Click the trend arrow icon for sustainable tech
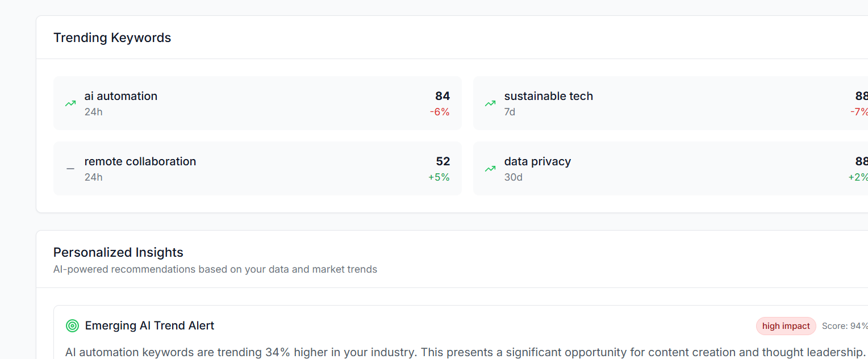This screenshot has width=868, height=359. click(x=490, y=103)
